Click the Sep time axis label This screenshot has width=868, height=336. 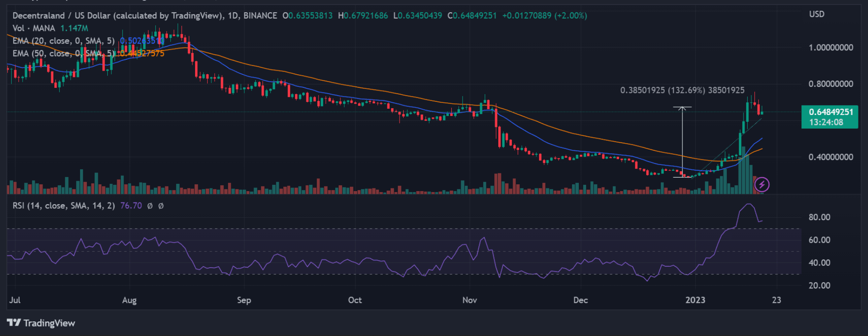[x=244, y=300]
